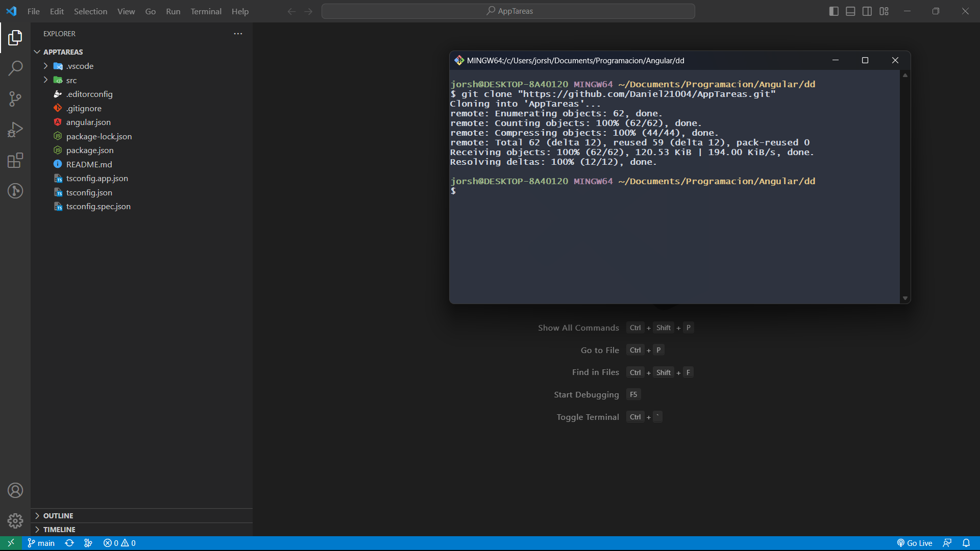This screenshot has height=551, width=980.
Task: Open the Manage gear icon
Action: pos(15,521)
